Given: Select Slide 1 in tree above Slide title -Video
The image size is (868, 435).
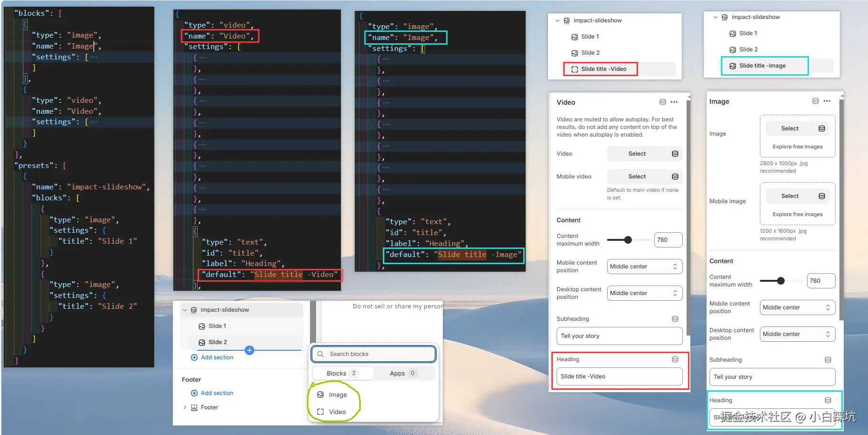Looking at the screenshot, I should click(590, 37).
